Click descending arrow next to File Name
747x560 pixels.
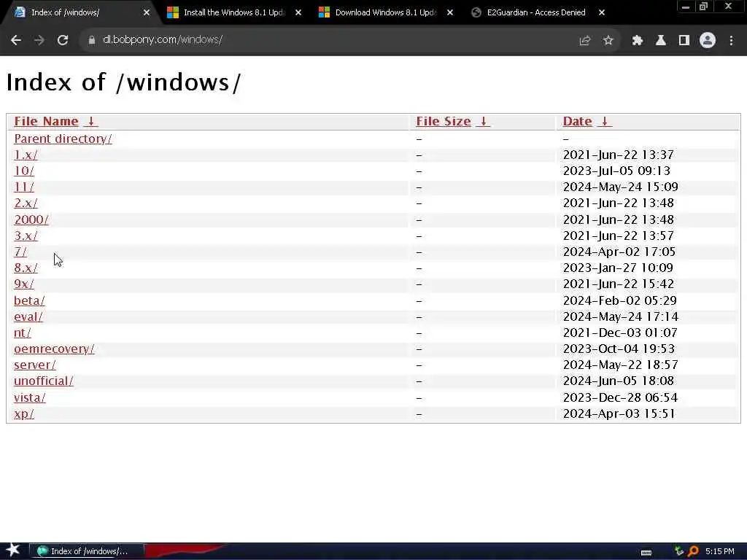[91, 122]
